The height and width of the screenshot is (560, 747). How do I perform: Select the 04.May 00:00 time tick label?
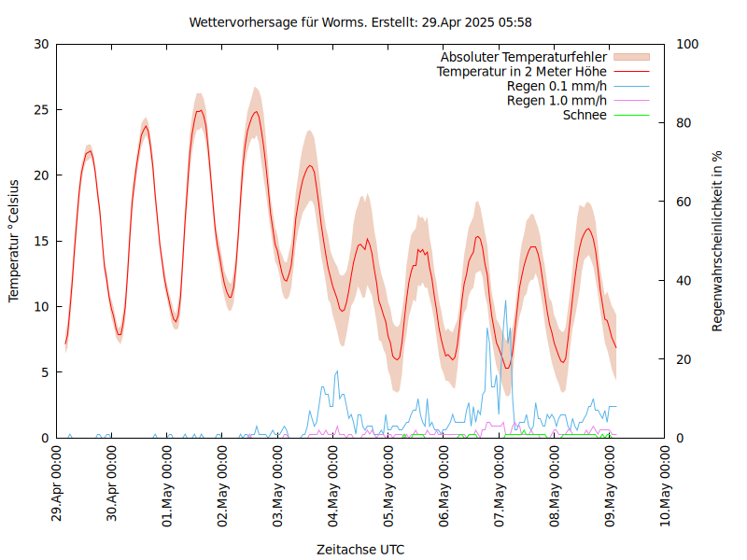pyautogui.click(x=333, y=484)
